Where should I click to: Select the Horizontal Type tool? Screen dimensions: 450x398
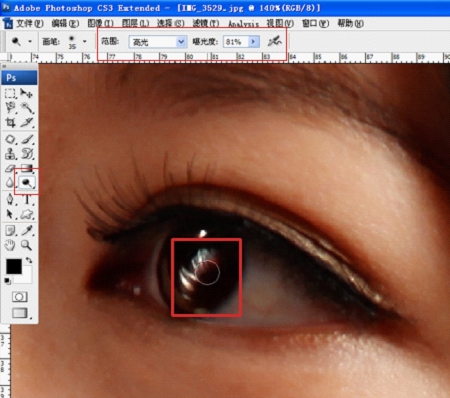27,199
